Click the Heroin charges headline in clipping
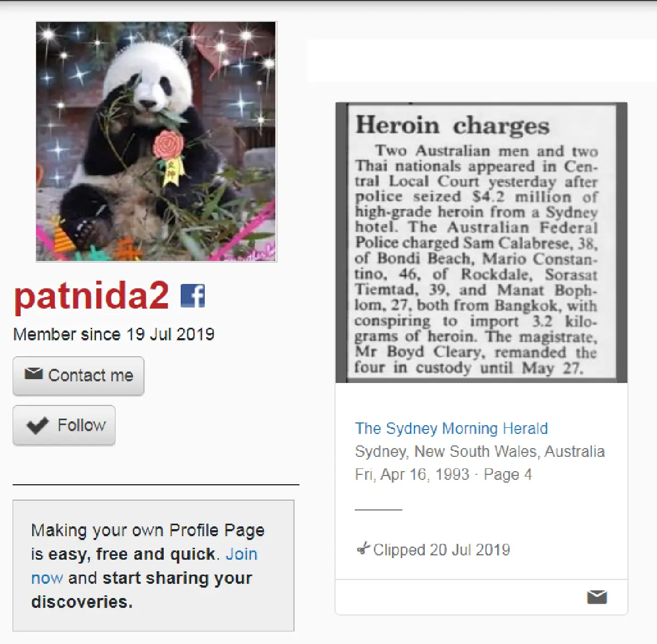This screenshot has width=657, height=644. 452,125
